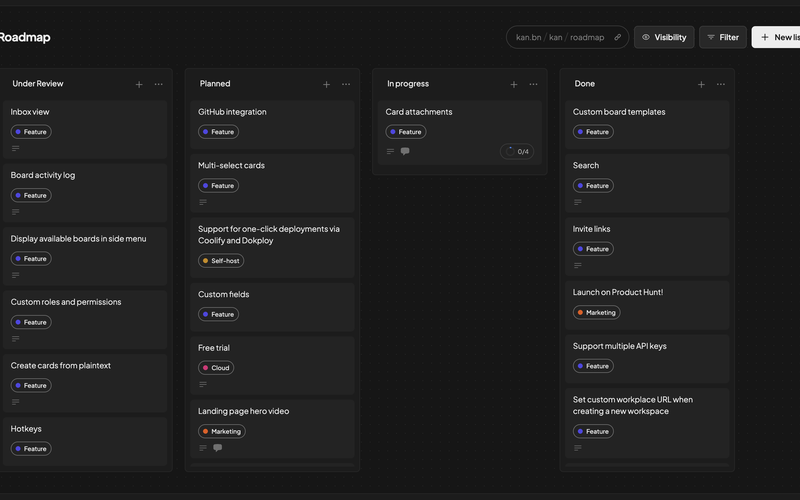Open Create cards from plaintext card
Viewport: 800px width, 500px height.
point(85,383)
